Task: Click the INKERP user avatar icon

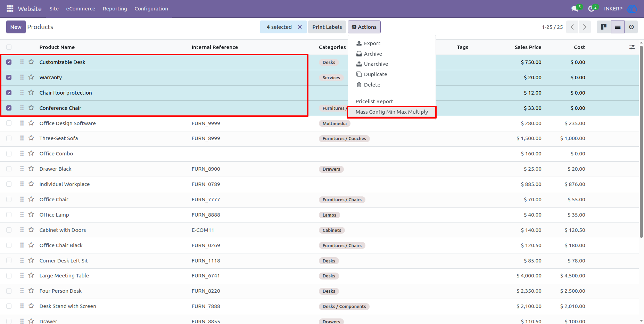Action: coord(632,9)
